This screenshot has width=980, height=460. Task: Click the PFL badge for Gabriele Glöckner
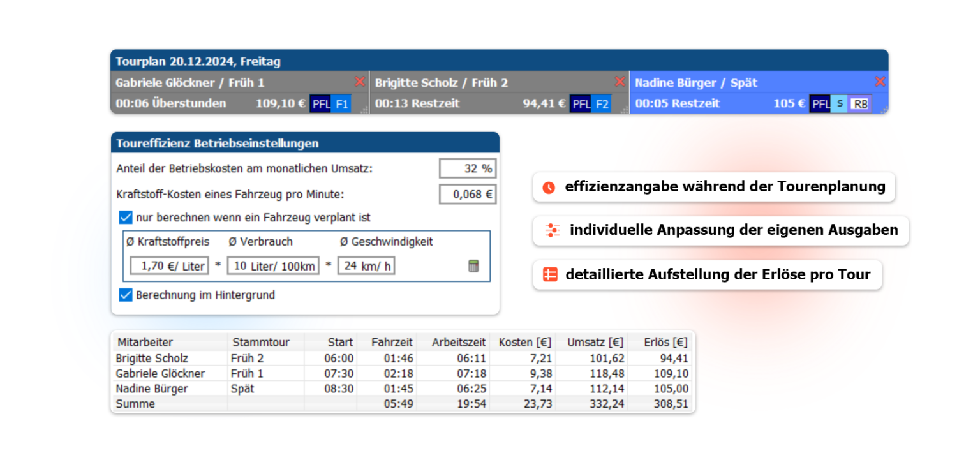(321, 103)
